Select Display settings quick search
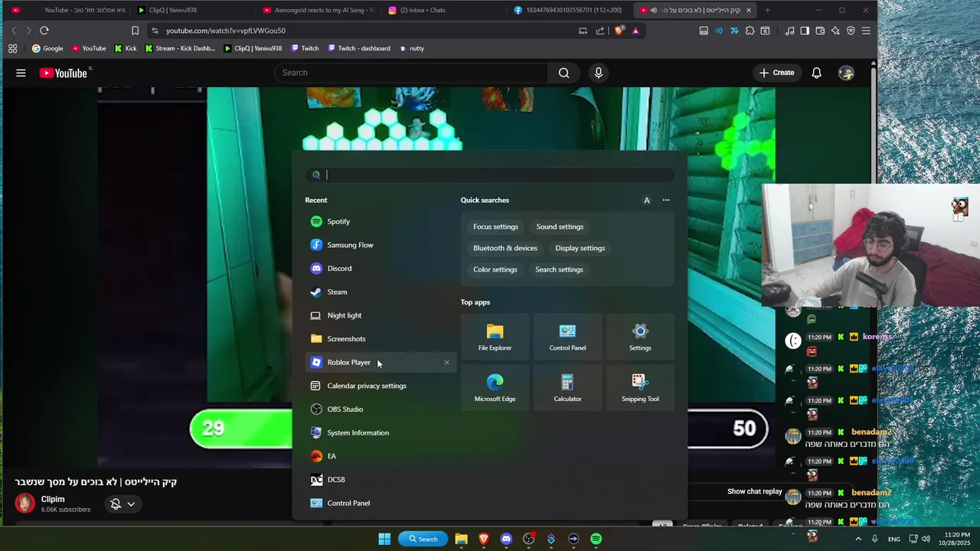980x551 pixels. 580,248
